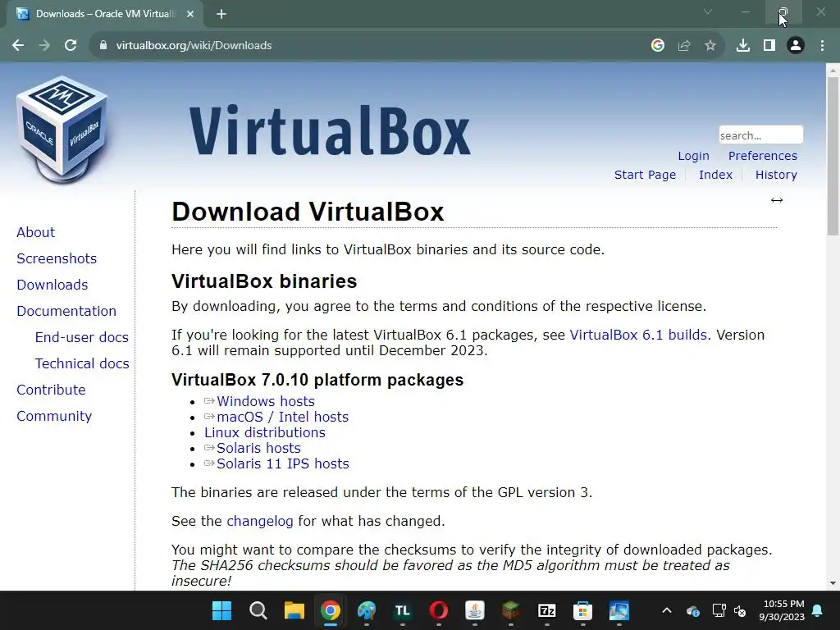Open Chrome downloads tray icon
This screenshot has width=840, height=630.
click(x=743, y=46)
